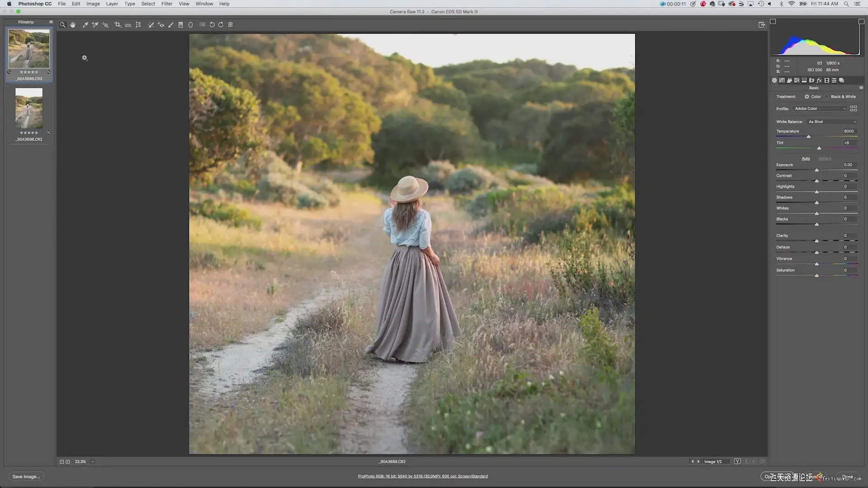Select the Hand tool
This screenshot has height=488, width=868.
[x=73, y=25]
